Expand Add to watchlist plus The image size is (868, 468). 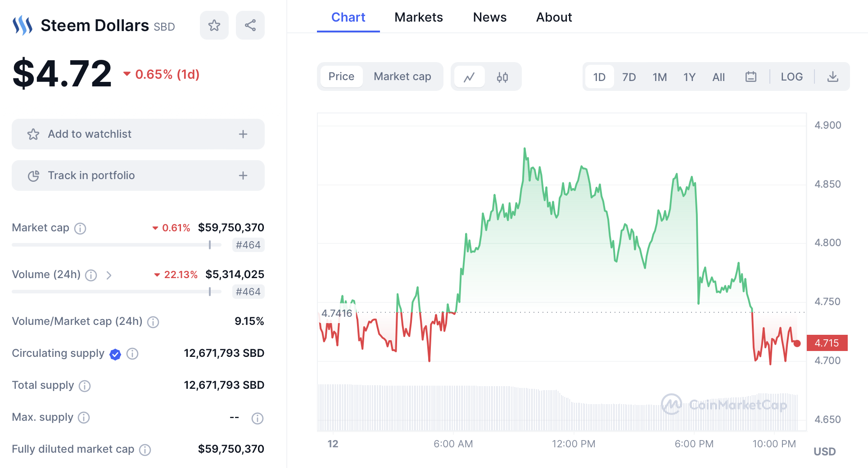point(243,134)
